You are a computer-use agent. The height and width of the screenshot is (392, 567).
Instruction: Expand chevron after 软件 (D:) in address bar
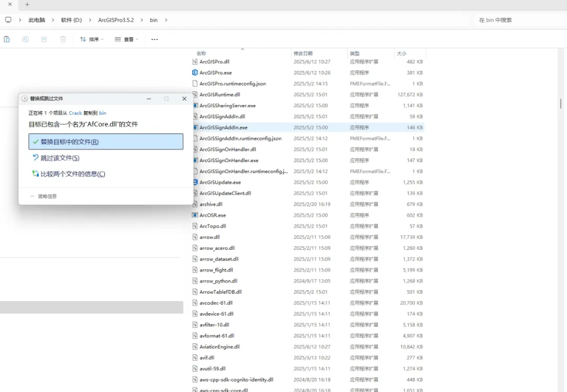click(90, 20)
